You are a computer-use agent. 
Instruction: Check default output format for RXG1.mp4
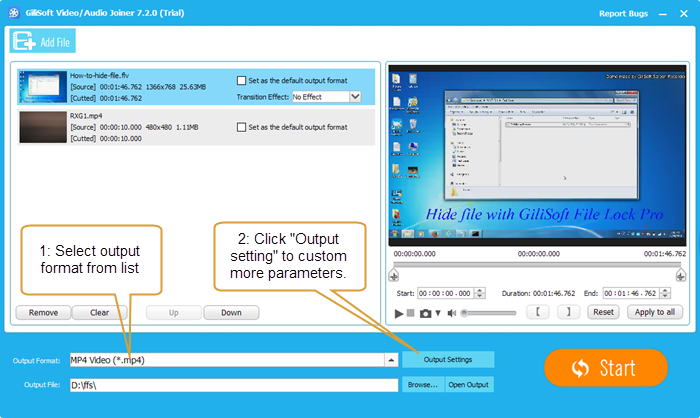[241, 127]
